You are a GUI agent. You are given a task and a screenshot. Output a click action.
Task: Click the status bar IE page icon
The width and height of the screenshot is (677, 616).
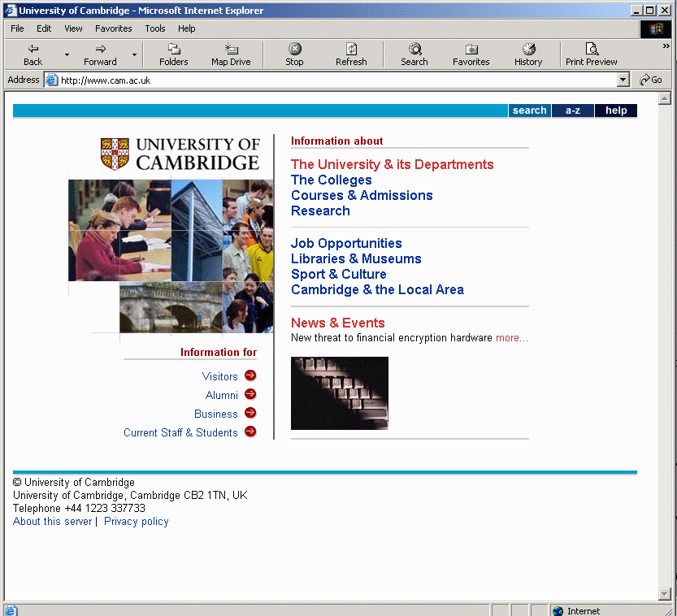click(x=11, y=611)
